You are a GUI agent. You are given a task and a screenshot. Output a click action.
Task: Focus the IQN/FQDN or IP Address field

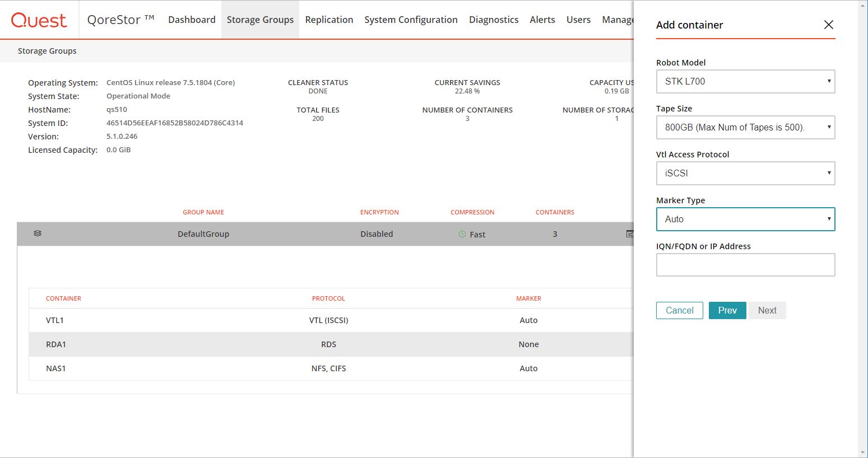745,265
